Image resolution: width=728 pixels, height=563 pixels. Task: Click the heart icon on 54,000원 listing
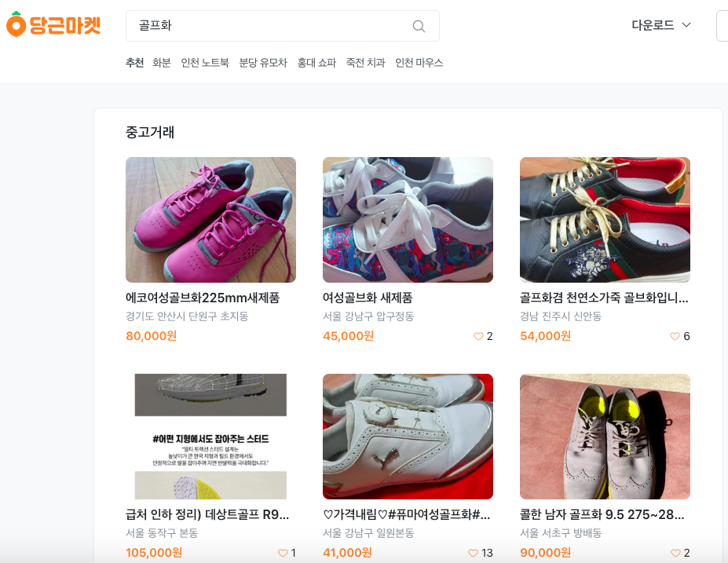675,336
